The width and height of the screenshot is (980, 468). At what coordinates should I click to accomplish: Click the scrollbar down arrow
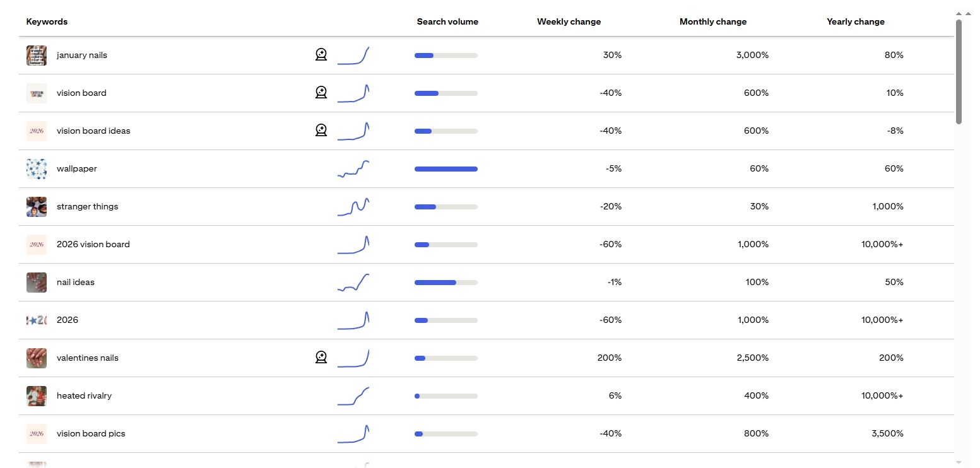(x=959, y=462)
